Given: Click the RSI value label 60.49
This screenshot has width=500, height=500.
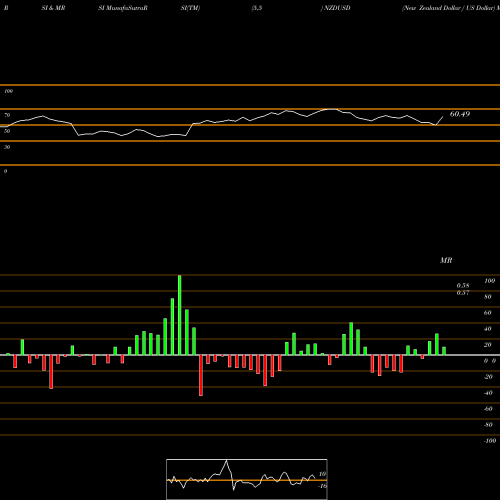Looking at the screenshot, I should [x=460, y=114].
